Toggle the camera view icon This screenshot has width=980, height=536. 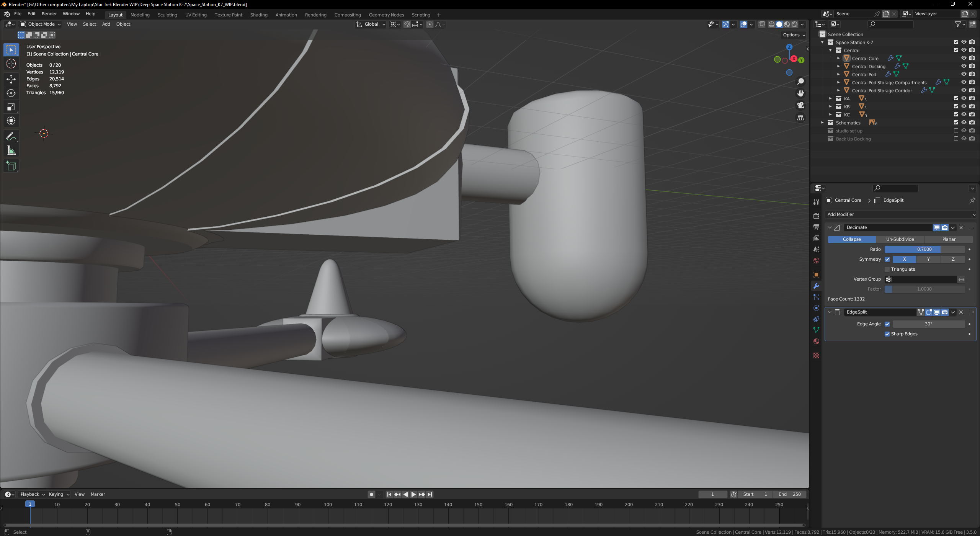tap(800, 105)
